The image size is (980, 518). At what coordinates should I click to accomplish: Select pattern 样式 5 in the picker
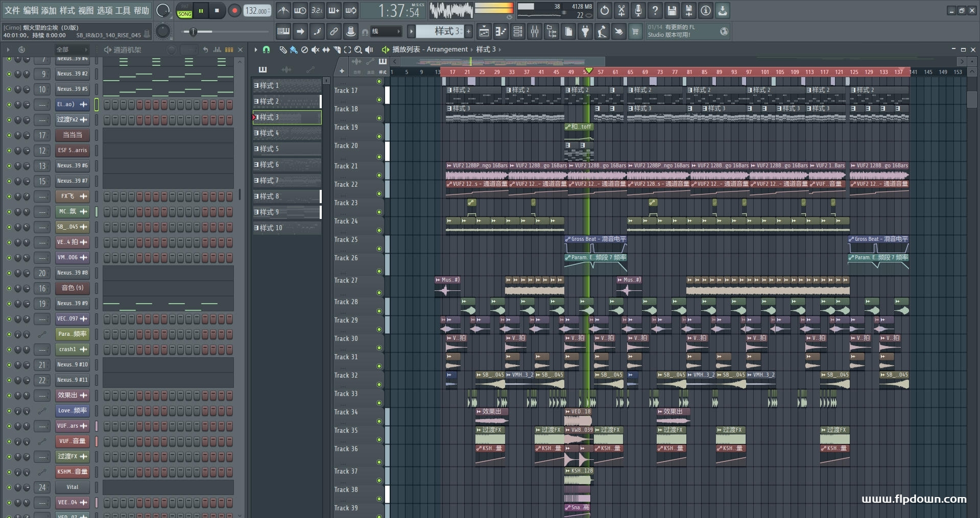pyautogui.click(x=286, y=149)
